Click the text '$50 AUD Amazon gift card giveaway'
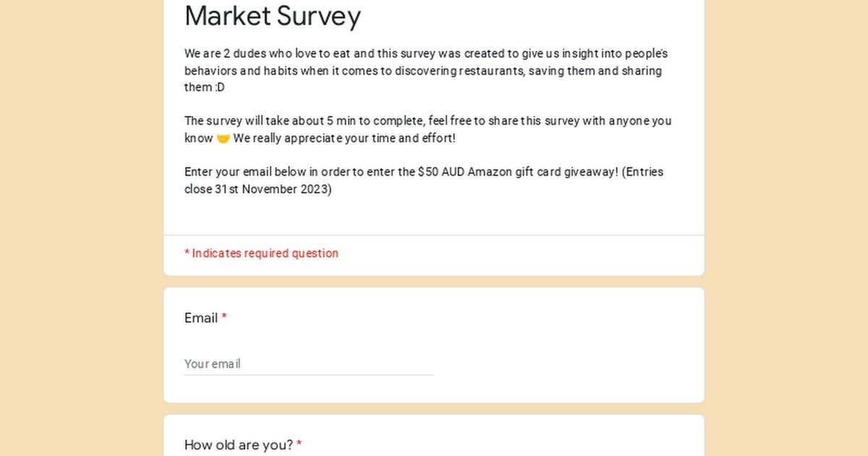Viewport: 868px width, 456px height. pyautogui.click(x=516, y=172)
